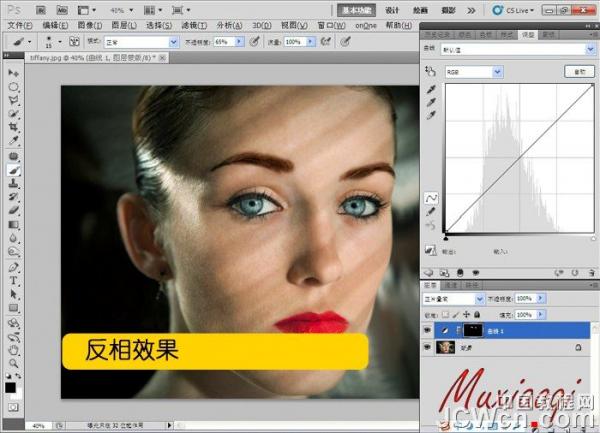The width and height of the screenshot is (600, 433).
Task: Click the brush opacity 65% field
Action: (x=223, y=42)
